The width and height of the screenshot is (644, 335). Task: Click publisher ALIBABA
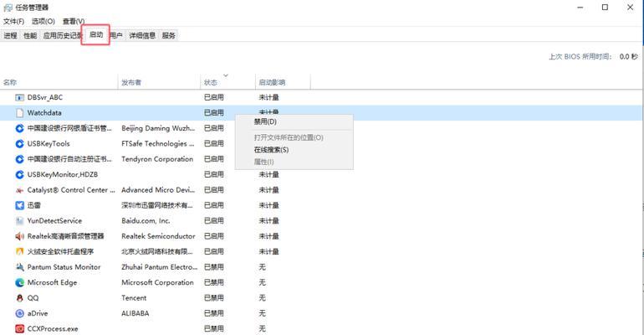click(x=135, y=313)
